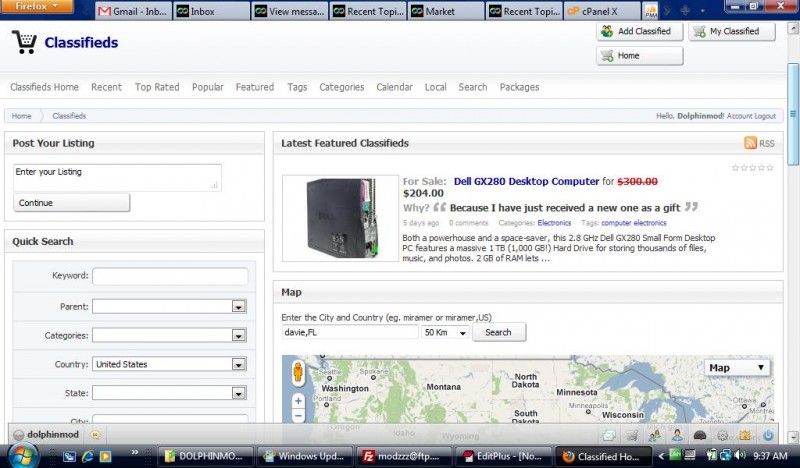Switch to the cPanel X browser tab
This screenshot has width=800, height=468.
tap(602, 11)
